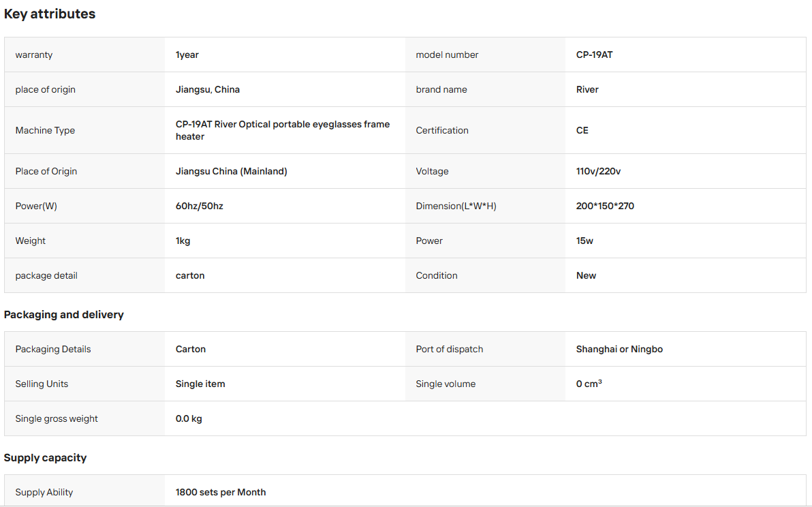This screenshot has height=507, width=812.
Task: Select the 0 cm³ single volume value
Action: pyautogui.click(x=589, y=384)
